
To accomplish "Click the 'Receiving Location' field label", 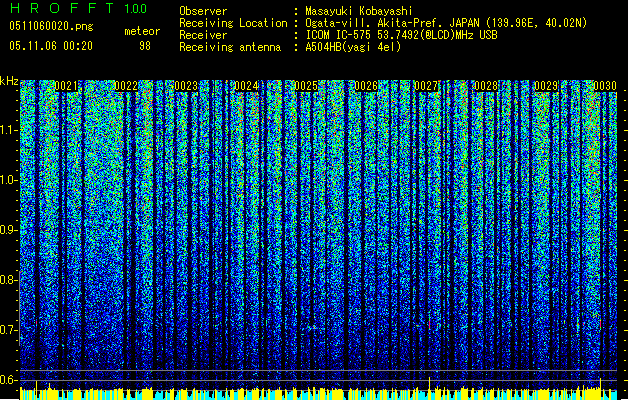I will pyautogui.click(x=233, y=23).
